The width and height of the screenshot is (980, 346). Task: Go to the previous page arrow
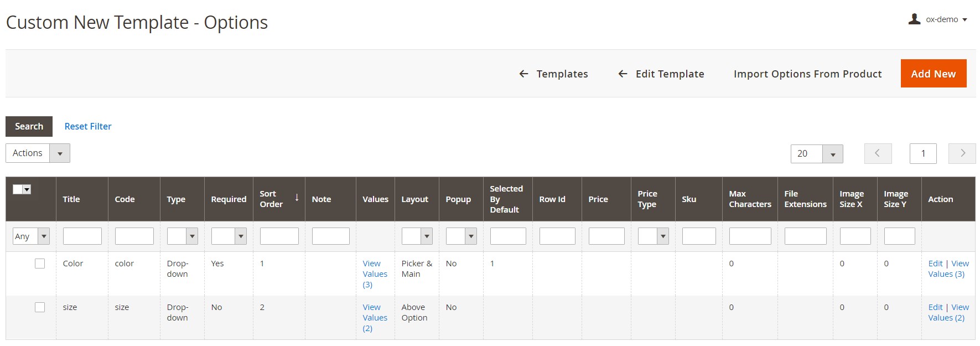pyautogui.click(x=878, y=153)
